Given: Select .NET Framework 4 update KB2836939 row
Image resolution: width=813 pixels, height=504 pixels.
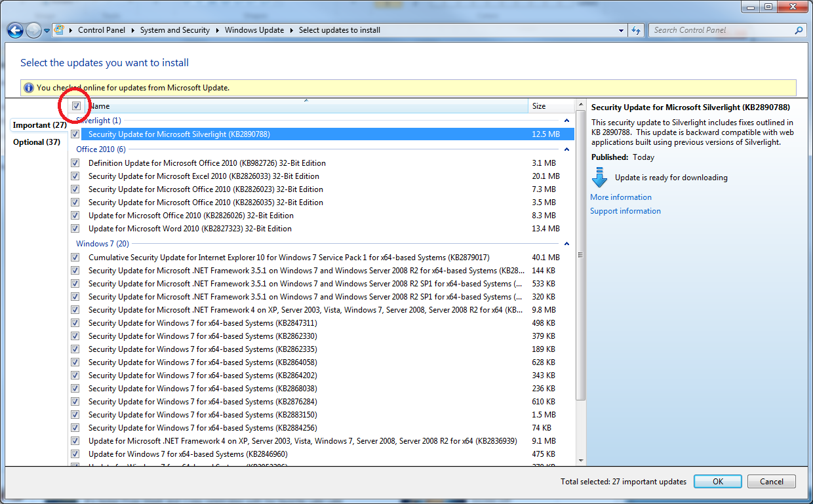Looking at the screenshot, I should [322, 441].
